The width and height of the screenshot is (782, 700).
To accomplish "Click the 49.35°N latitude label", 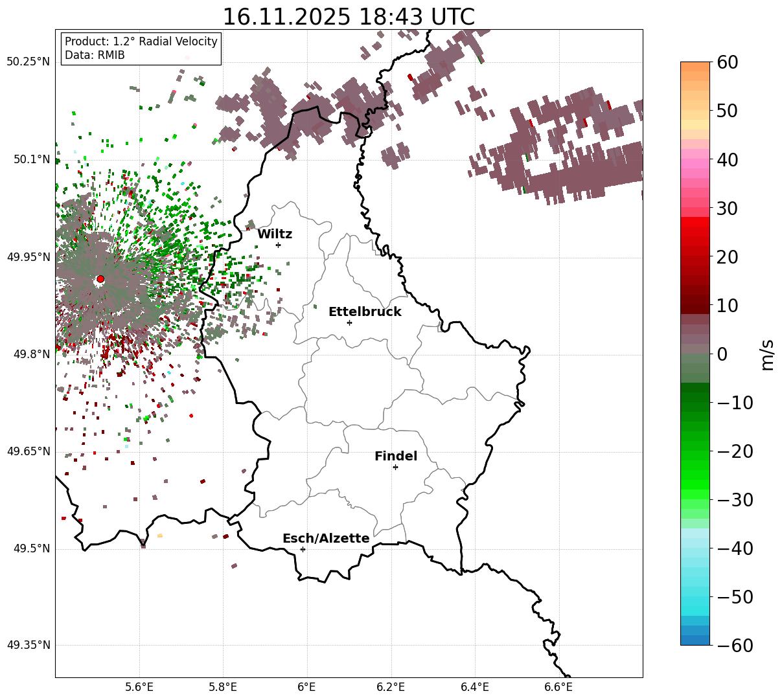I will click(x=29, y=645).
